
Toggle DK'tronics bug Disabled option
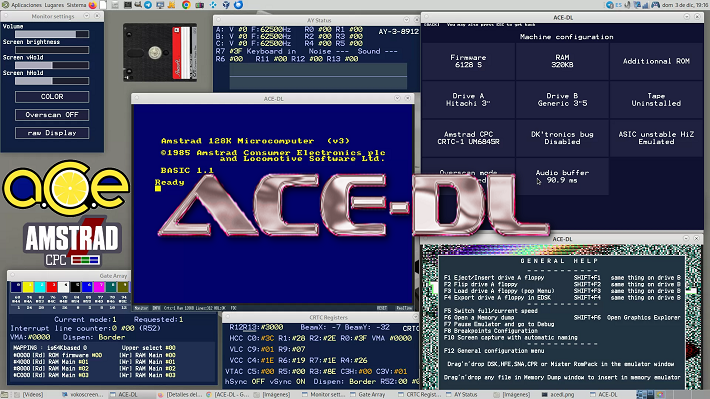562,138
